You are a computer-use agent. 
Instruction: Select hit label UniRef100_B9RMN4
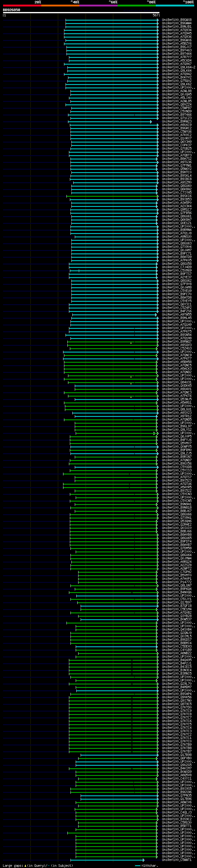click(x=177, y=230)
